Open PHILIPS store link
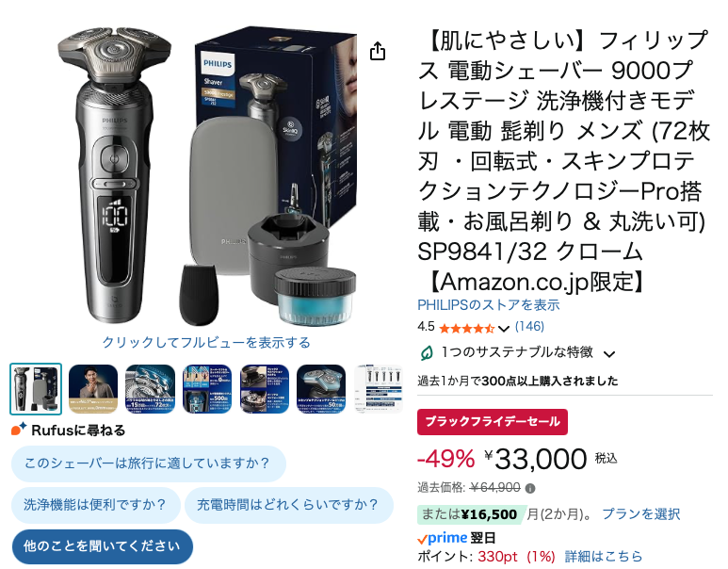 click(x=489, y=305)
